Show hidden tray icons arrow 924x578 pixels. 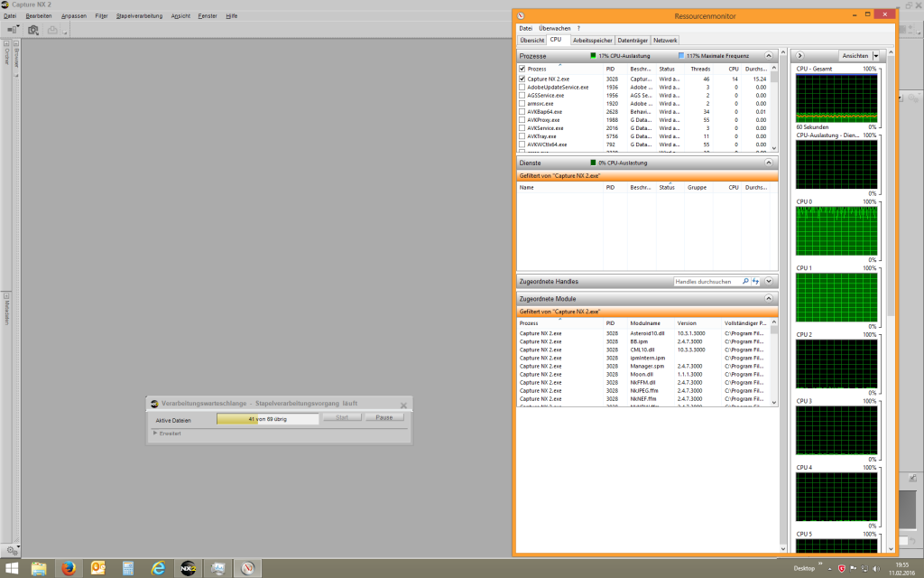830,569
